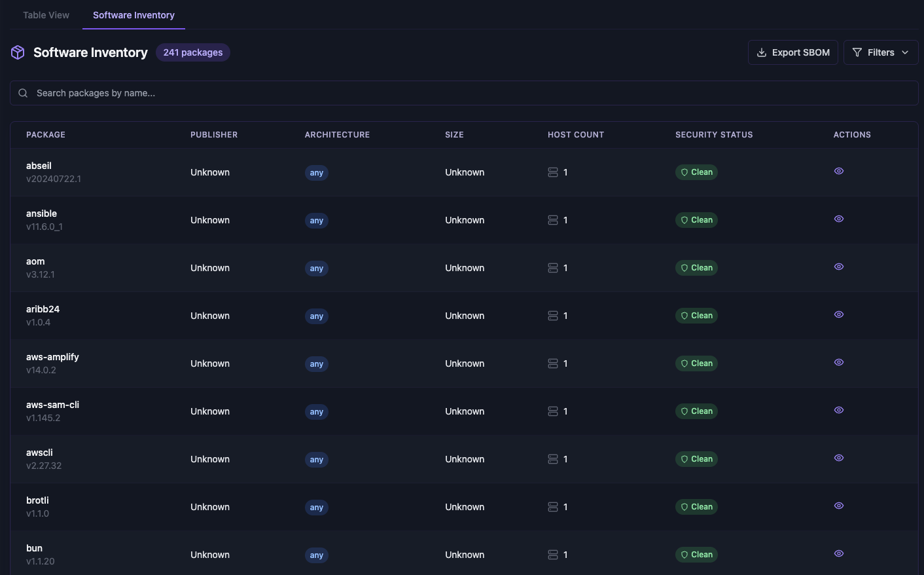The image size is (924, 575).
Task: View aws-sam-cli package via eye icon
Action: pyautogui.click(x=838, y=410)
